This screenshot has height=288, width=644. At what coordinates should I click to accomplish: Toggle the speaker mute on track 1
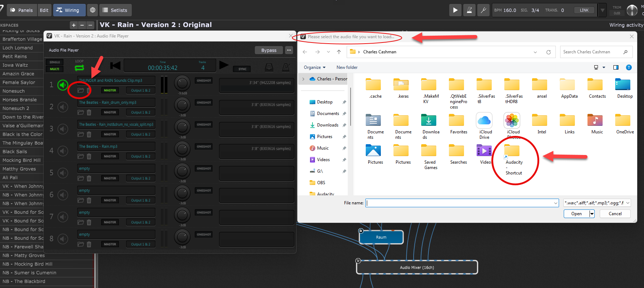point(63,85)
